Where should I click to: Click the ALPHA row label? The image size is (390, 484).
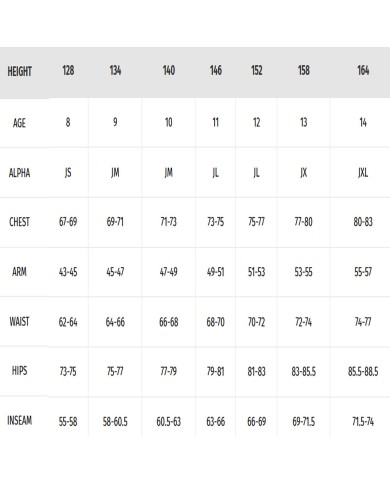pyautogui.click(x=19, y=173)
